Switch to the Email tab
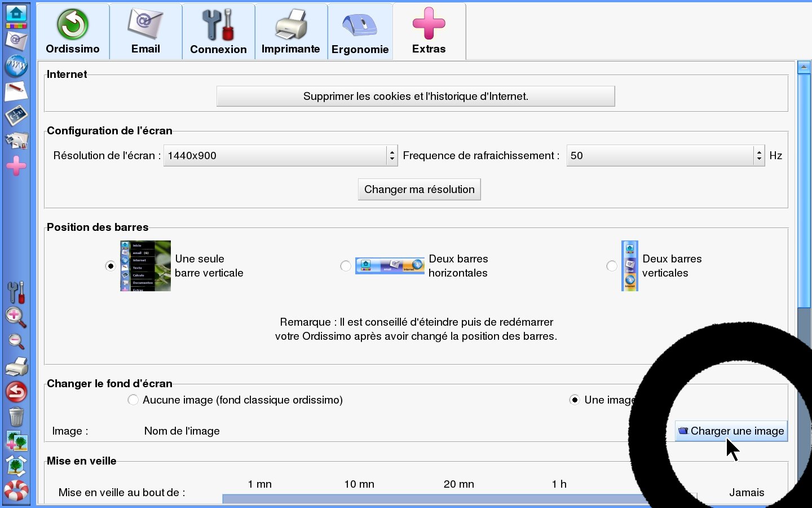 tap(145, 31)
